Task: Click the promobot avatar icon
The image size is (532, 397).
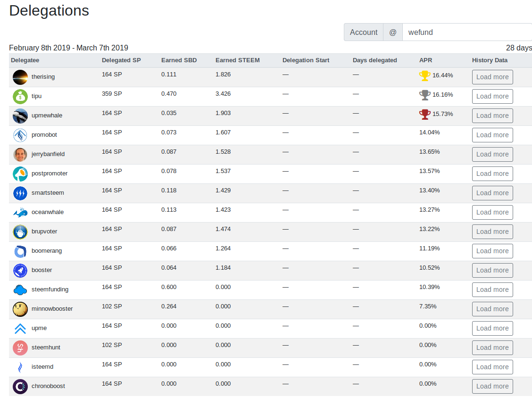Action: pos(20,135)
